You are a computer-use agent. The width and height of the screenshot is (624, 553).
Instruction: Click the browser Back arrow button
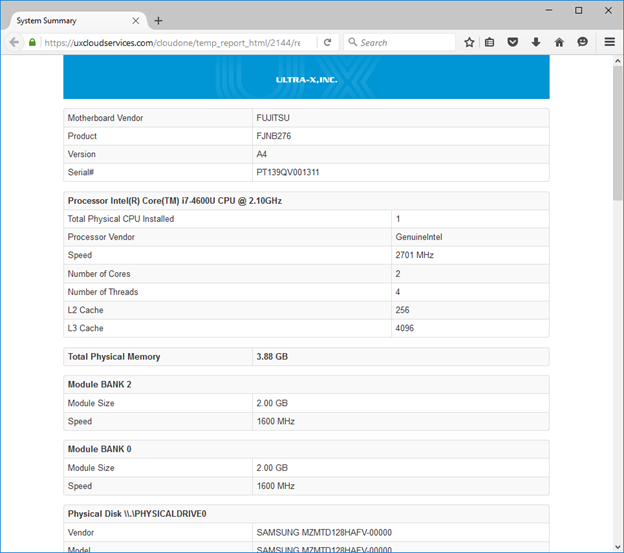click(14, 42)
